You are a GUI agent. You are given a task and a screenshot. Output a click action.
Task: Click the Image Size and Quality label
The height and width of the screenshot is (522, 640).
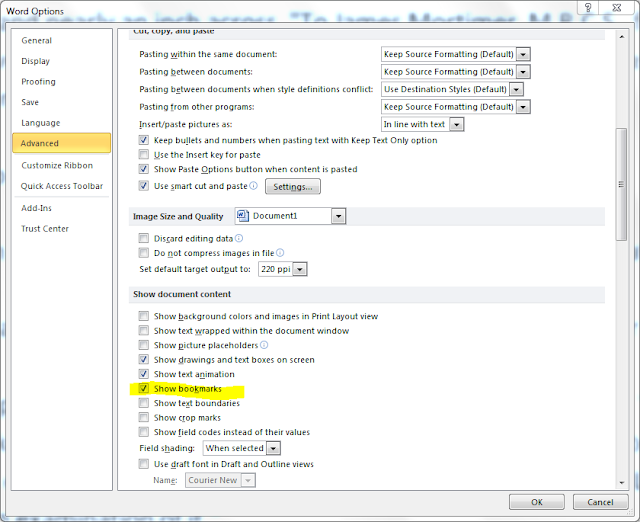pyautogui.click(x=178, y=216)
